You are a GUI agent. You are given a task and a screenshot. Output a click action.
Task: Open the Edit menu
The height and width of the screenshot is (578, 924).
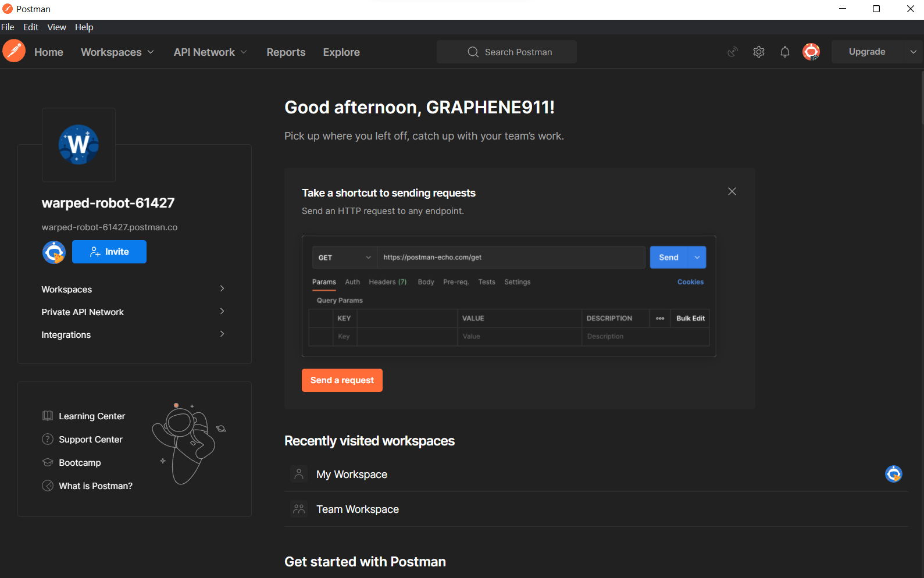[31, 27]
